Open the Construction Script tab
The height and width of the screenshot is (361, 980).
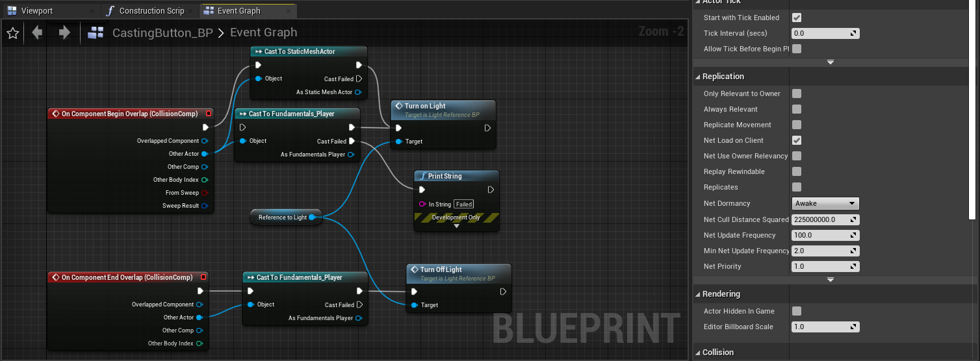[x=151, y=11]
